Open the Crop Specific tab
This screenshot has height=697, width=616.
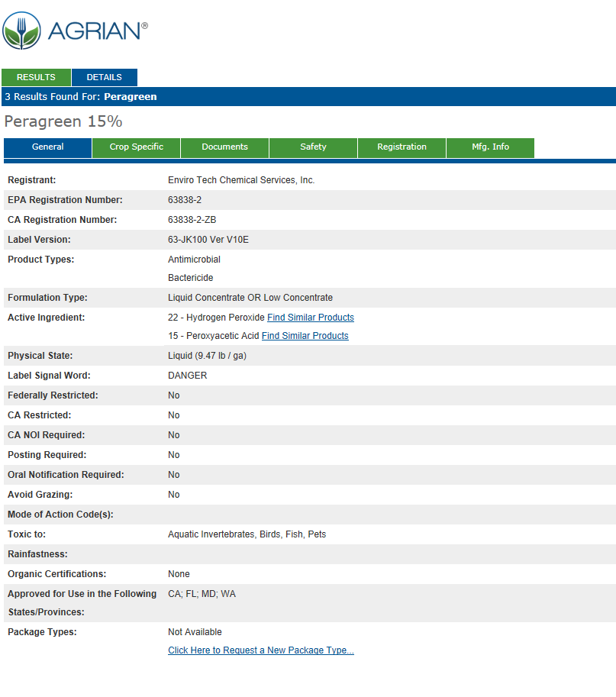pyautogui.click(x=136, y=147)
